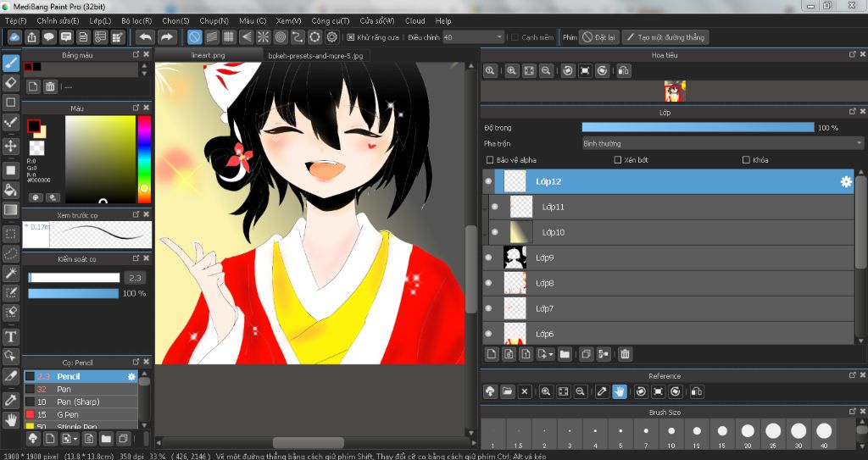This screenshot has height=460, width=868.
Task: Select the rectangular Select tool
Action: click(10, 234)
